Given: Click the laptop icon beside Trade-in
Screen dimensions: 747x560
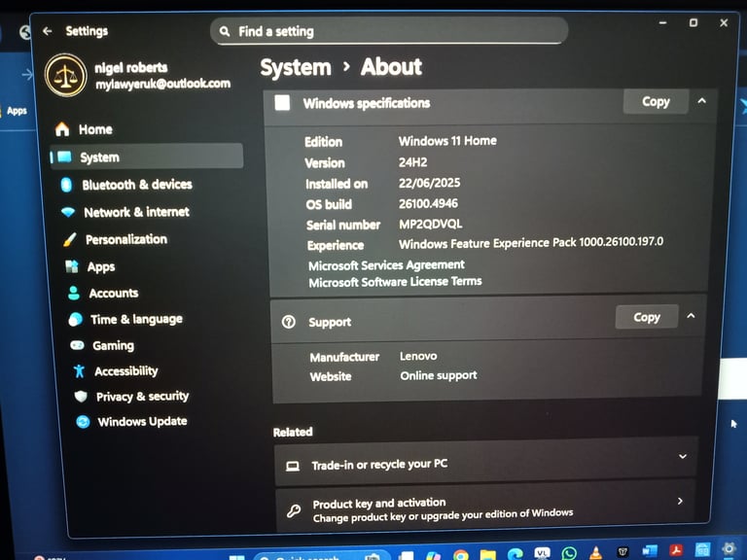Looking at the screenshot, I should 293,466.
